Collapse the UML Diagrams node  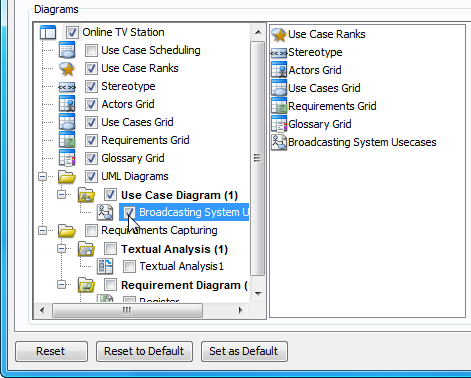pos(43,176)
